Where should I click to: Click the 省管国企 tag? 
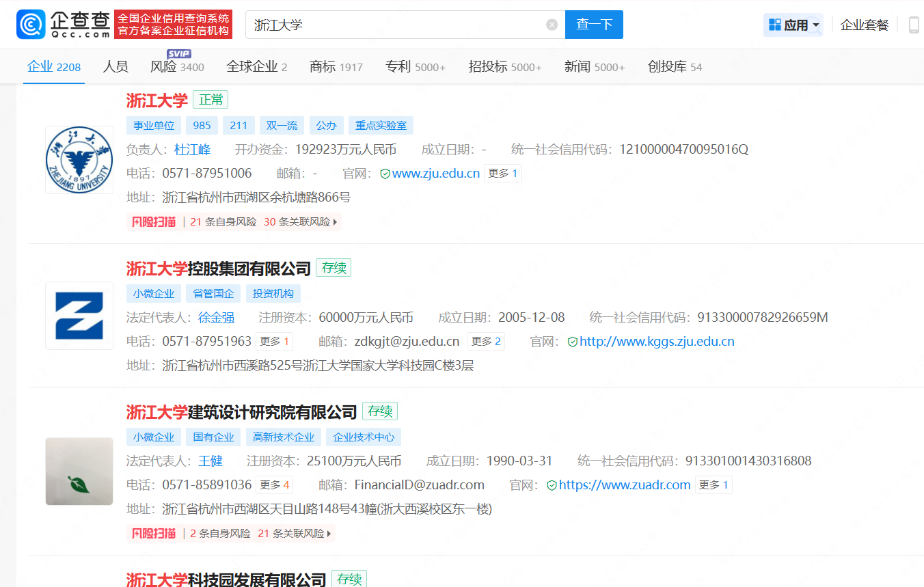(x=213, y=294)
